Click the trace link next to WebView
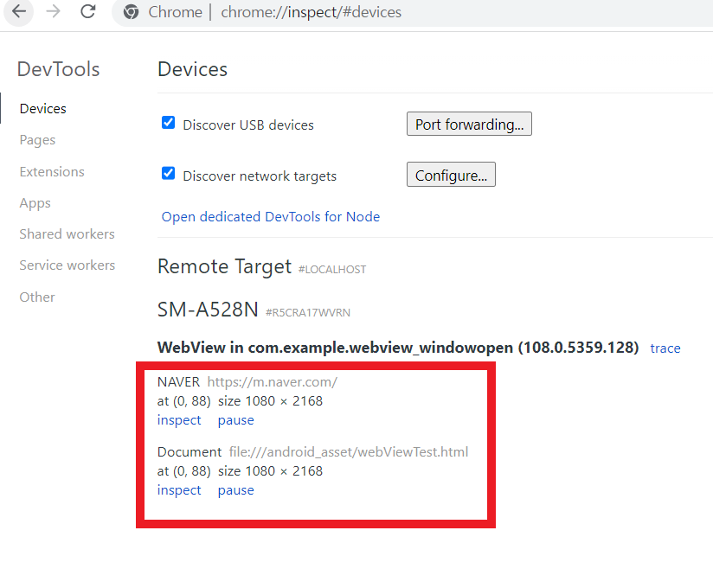Viewport: 713px width, 588px height. (x=665, y=348)
